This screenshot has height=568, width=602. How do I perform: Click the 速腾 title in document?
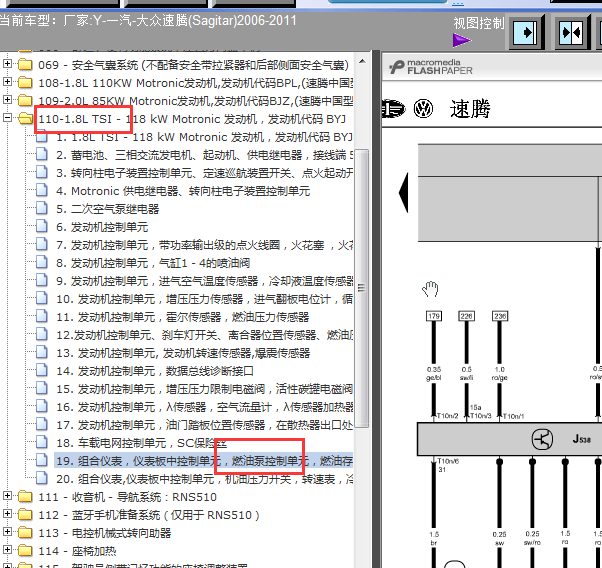[470, 109]
